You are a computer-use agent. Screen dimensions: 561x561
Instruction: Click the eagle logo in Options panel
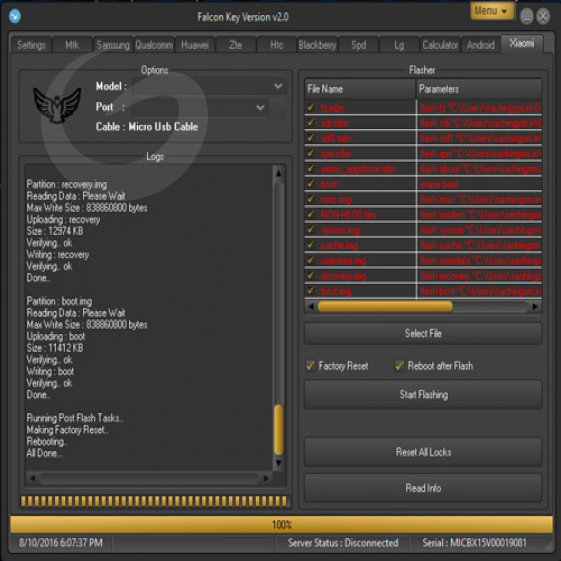57,106
